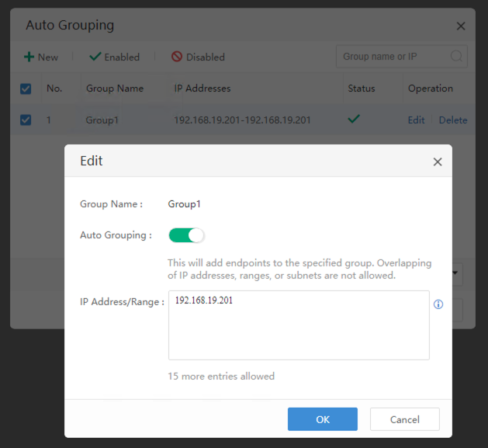Click the Cancel button

pyautogui.click(x=405, y=419)
